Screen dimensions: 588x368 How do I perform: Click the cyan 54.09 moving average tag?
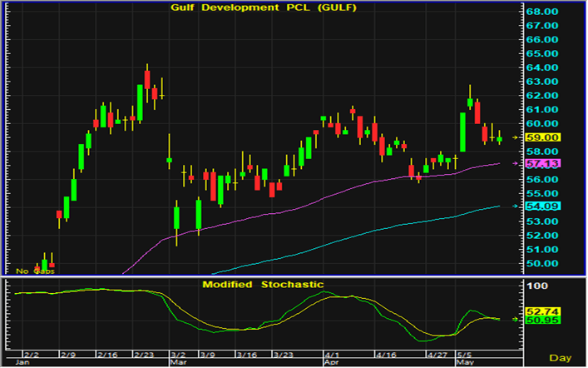click(x=542, y=206)
